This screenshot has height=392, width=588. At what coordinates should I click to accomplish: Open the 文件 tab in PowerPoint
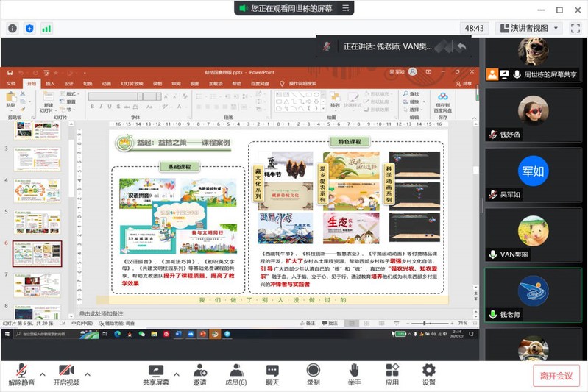tap(11, 84)
